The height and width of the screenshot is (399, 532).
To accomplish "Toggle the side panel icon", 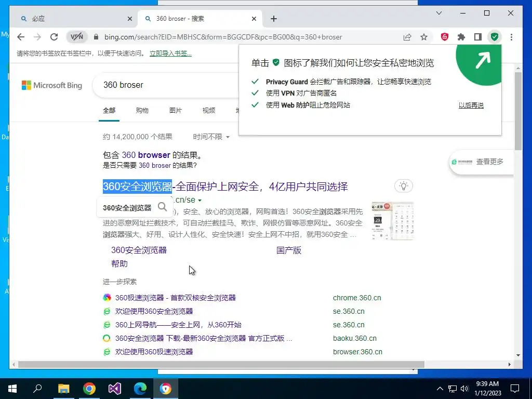I will coord(478,37).
